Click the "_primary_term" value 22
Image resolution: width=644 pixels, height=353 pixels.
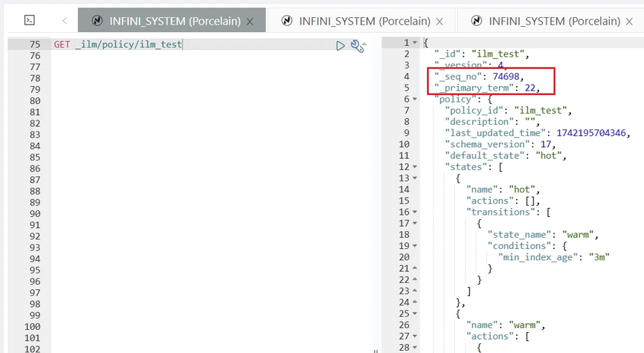pos(529,88)
